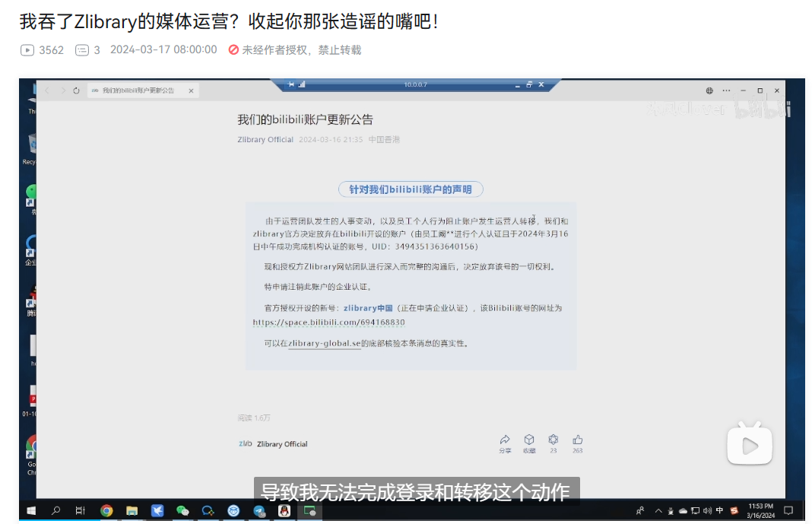Click the 分享 share icon
This screenshot has width=812, height=524.
tap(505, 443)
